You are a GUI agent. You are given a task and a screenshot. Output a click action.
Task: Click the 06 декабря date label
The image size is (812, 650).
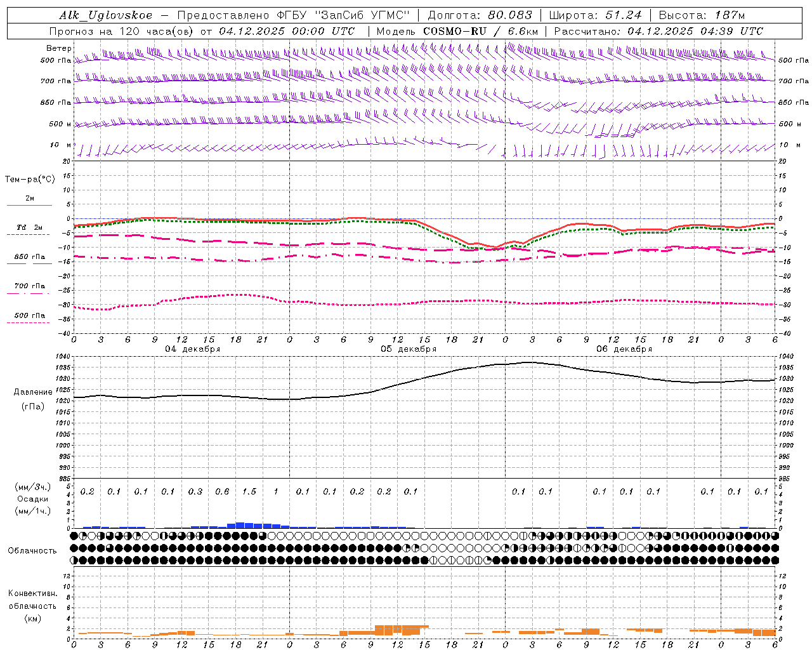[624, 349]
